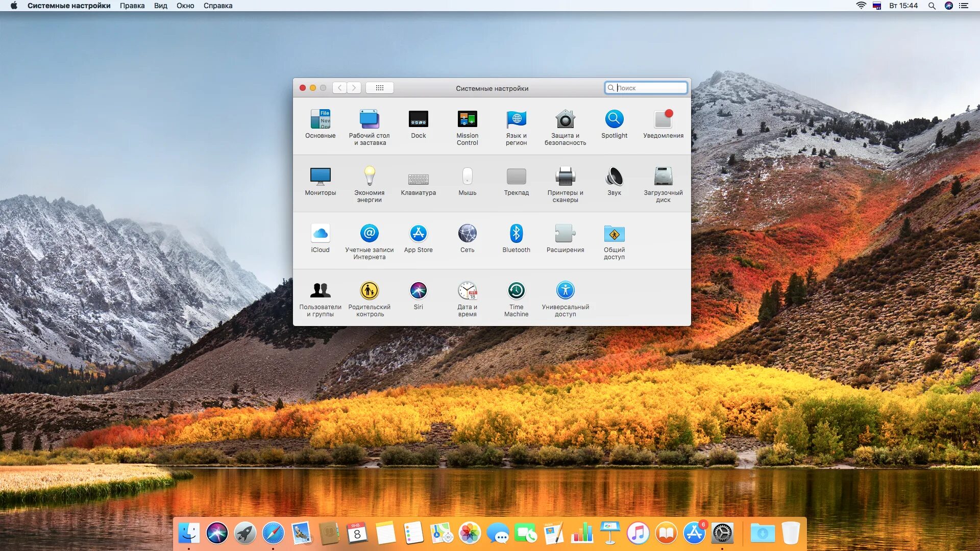Open Пользователи и группы pane
Image resolution: width=980 pixels, height=551 pixels.
320,291
